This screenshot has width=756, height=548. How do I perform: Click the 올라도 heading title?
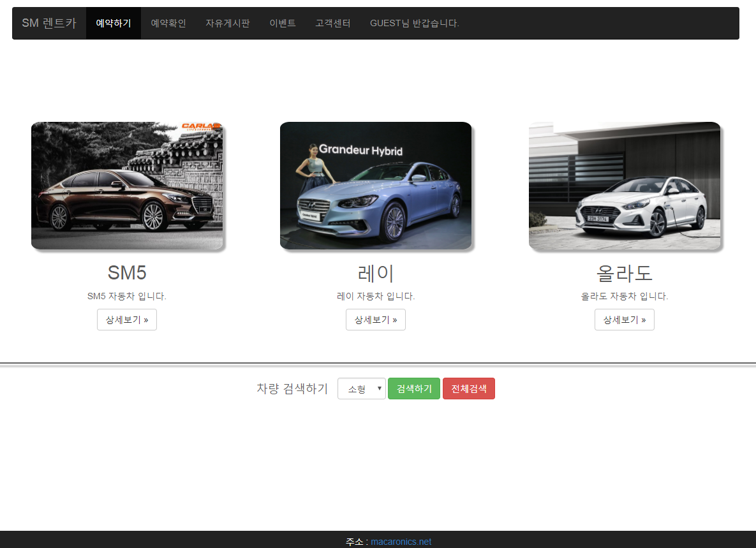tap(625, 273)
